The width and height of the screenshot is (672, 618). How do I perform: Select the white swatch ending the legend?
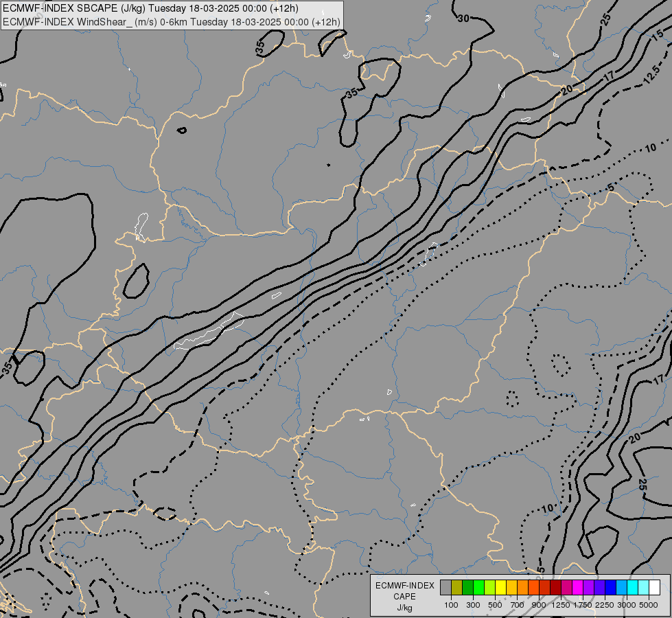[654, 587]
